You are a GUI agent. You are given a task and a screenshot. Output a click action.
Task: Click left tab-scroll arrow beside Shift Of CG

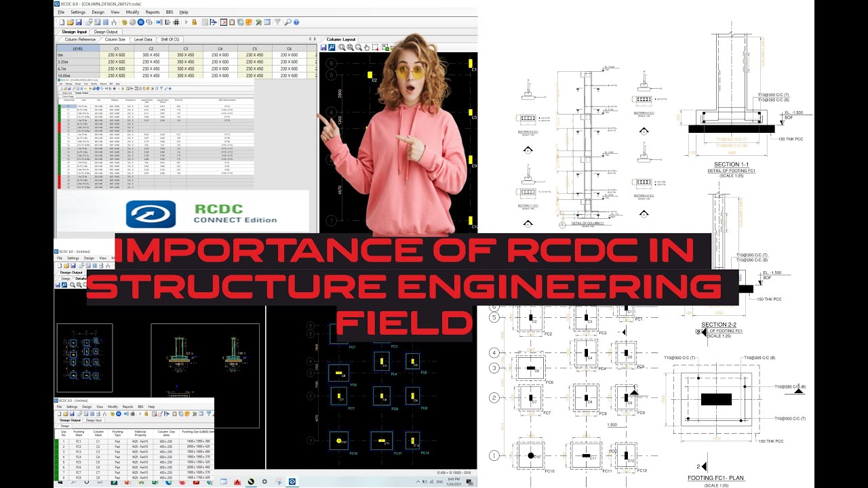(310, 39)
